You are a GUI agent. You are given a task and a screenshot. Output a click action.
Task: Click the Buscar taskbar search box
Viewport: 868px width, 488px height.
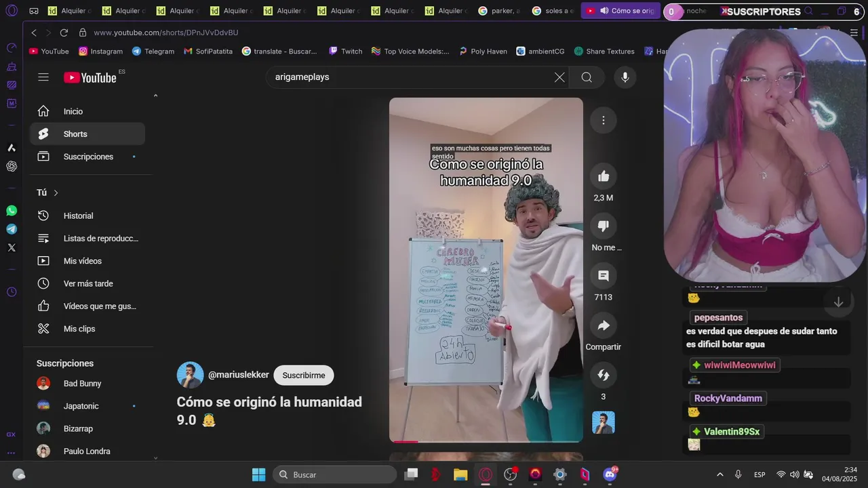click(335, 474)
